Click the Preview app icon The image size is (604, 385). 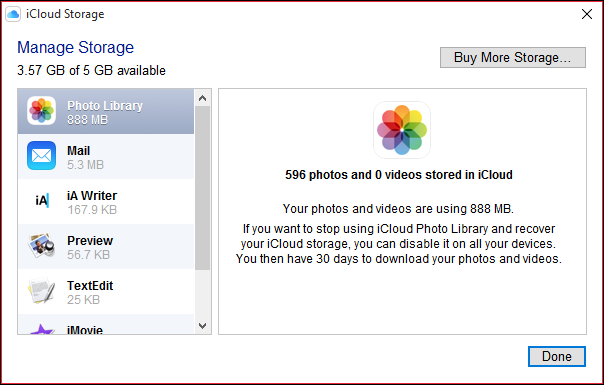click(x=42, y=245)
